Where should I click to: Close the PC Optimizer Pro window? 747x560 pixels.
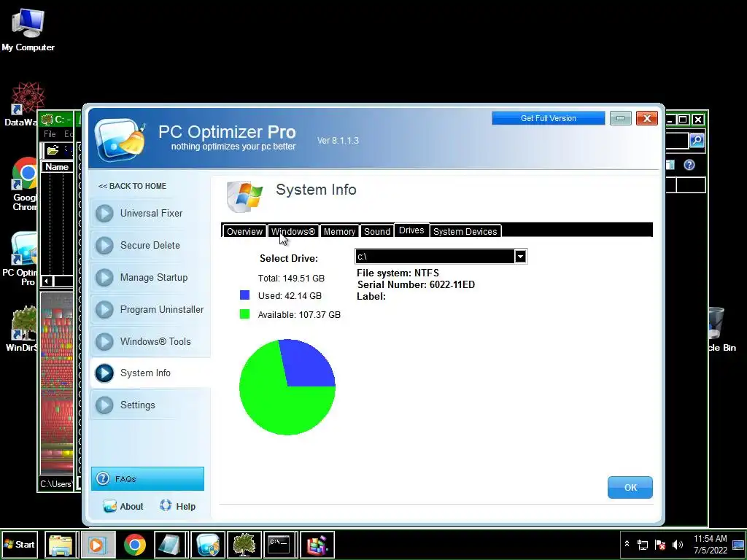646,118
